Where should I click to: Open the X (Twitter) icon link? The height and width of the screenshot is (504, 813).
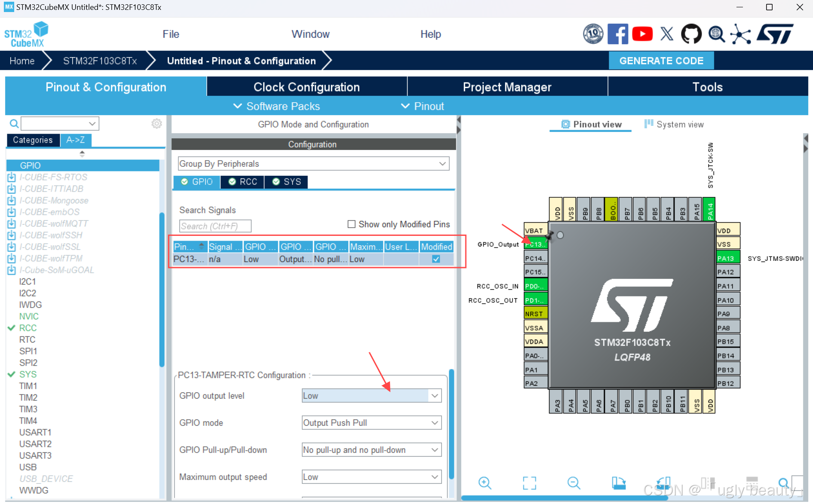(667, 34)
